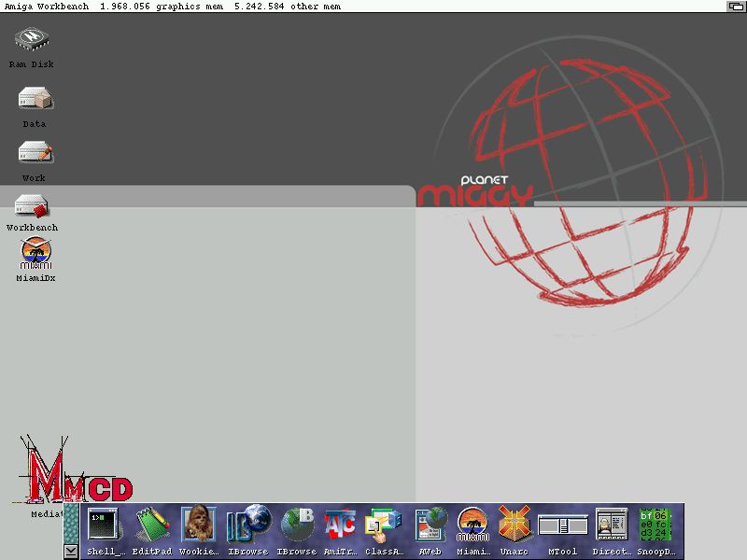
Task: Open ClassA in the dock
Action: click(384, 525)
